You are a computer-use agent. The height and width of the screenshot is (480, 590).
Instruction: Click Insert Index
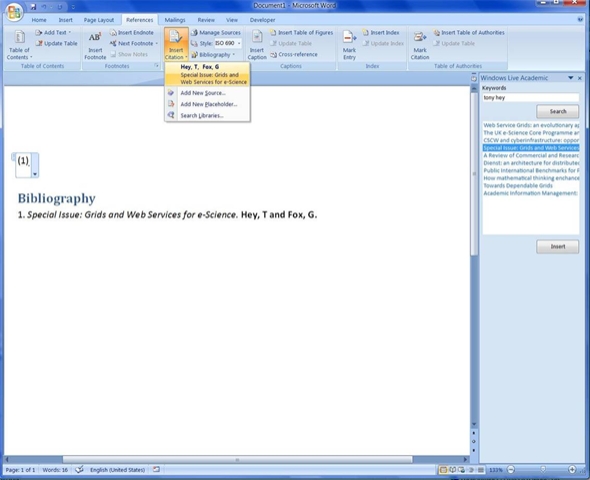coord(381,32)
